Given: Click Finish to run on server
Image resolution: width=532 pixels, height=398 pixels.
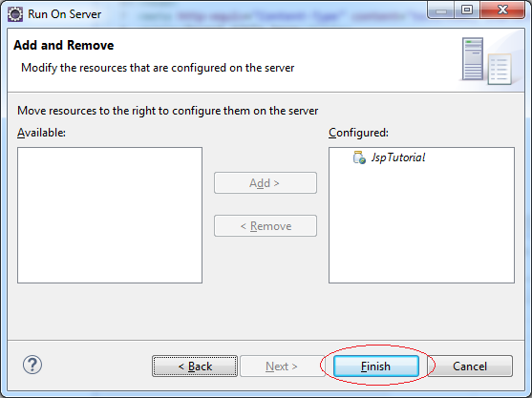Looking at the screenshot, I should [x=376, y=367].
